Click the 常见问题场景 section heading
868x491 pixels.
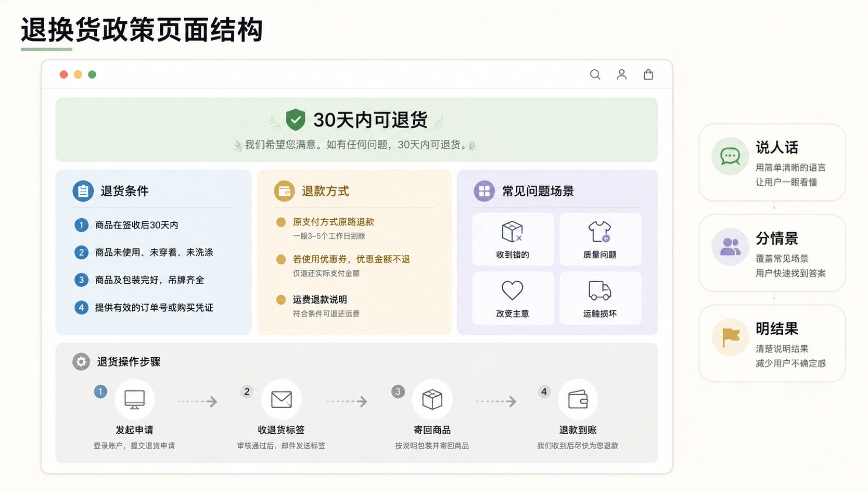[x=538, y=191]
